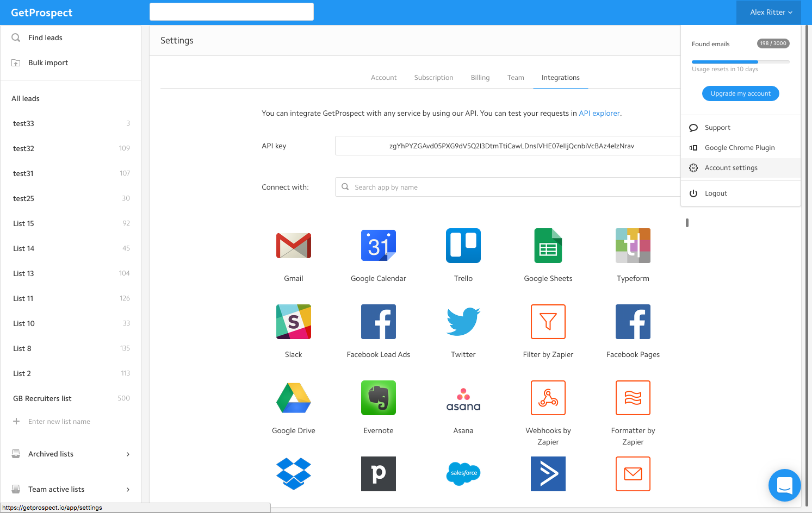This screenshot has height=513, width=812.
Task: Focus the Search app by name field
Action: pos(508,187)
